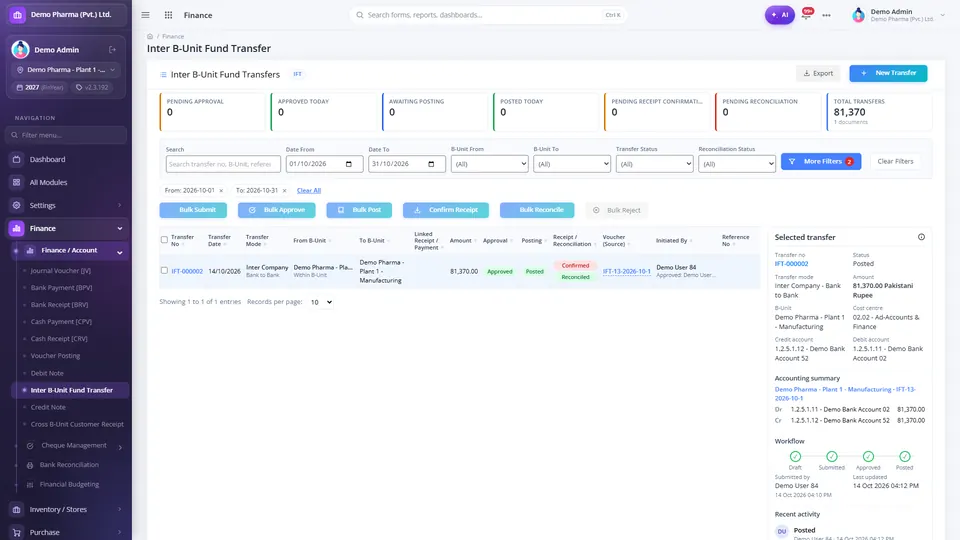
Task: Remove the To: 2026-10-31 filter chip
Action: 285,191
